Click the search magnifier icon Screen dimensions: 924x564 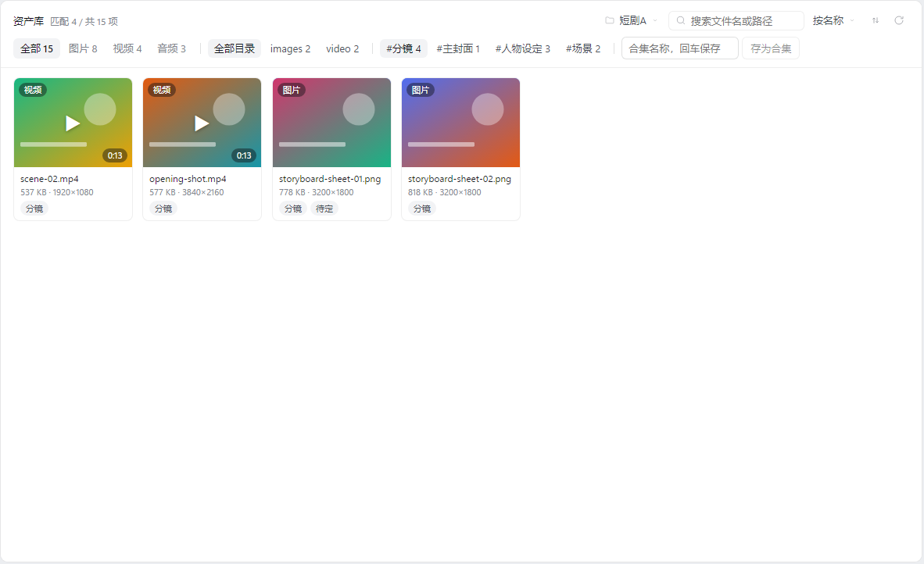681,20
